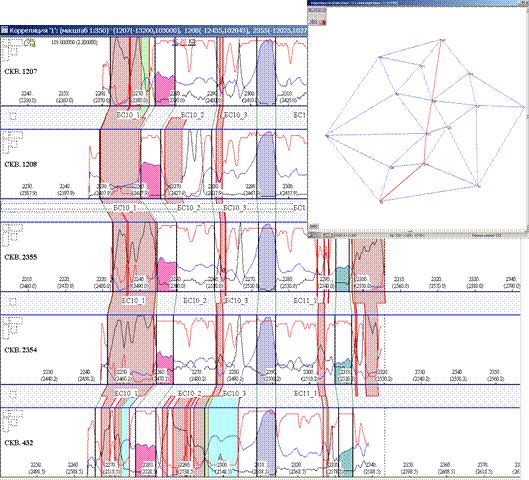The height and width of the screenshot is (480, 529).
Task: Click БС10_1 label between wells 1207 and 1208
Action: pos(128,115)
